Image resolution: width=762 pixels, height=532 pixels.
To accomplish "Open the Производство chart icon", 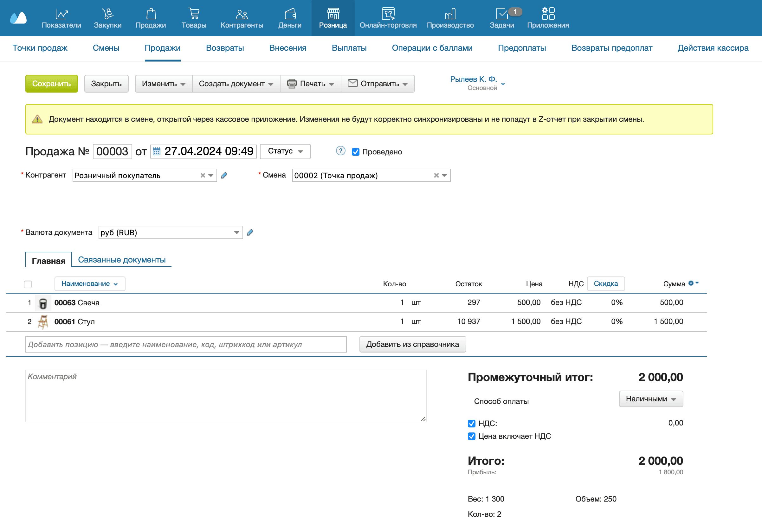I will 450,14.
